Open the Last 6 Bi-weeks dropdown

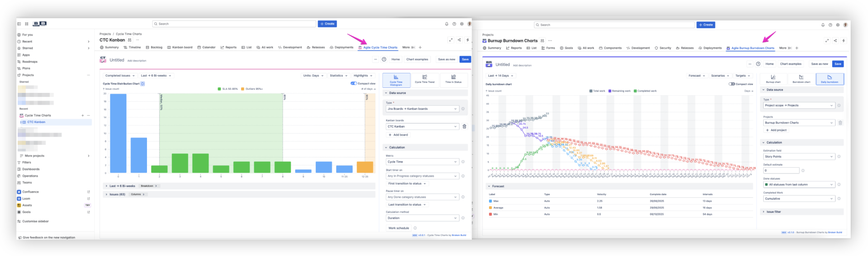pos(156,76)
